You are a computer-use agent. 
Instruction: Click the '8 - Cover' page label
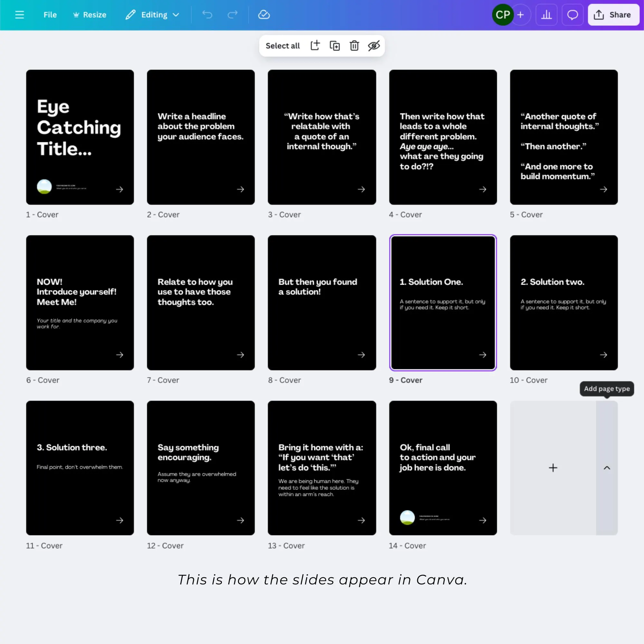(x=284, y=380)
